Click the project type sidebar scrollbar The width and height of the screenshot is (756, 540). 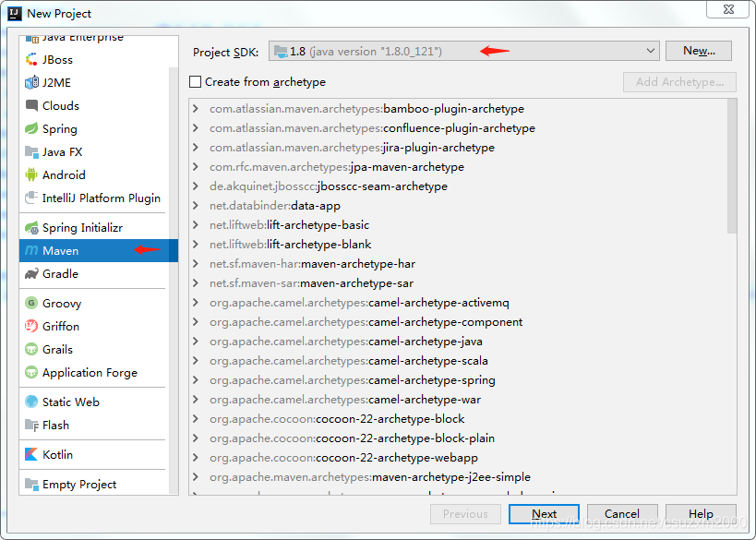pyautogui.click(x=174, y=280)
